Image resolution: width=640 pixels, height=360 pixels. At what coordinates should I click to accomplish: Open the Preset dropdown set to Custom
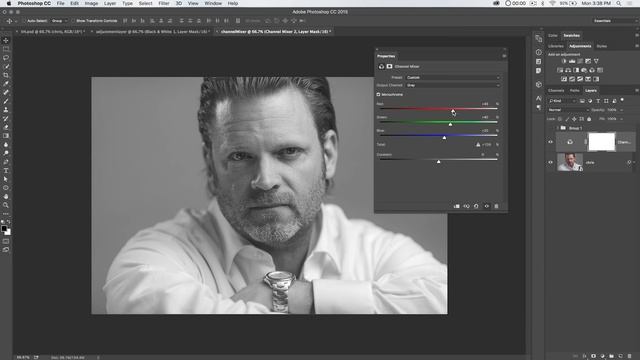(453, 78)
